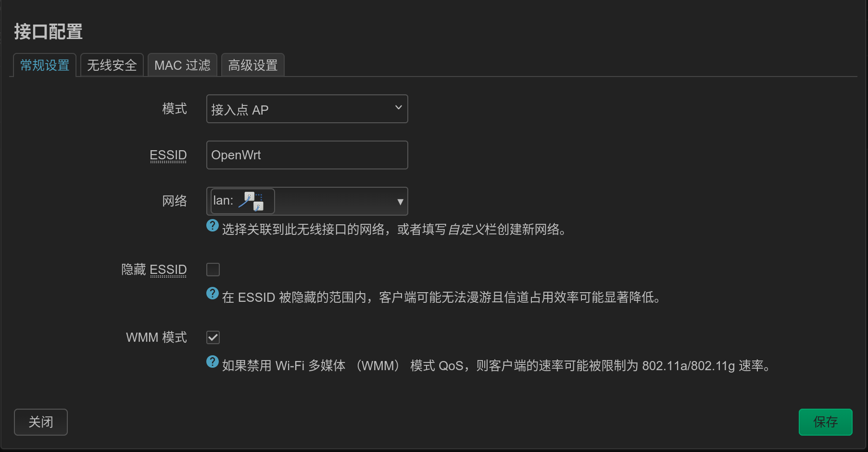Click the 模式 field label
This screenshot has height=452, width=868.
pos(175,109)
